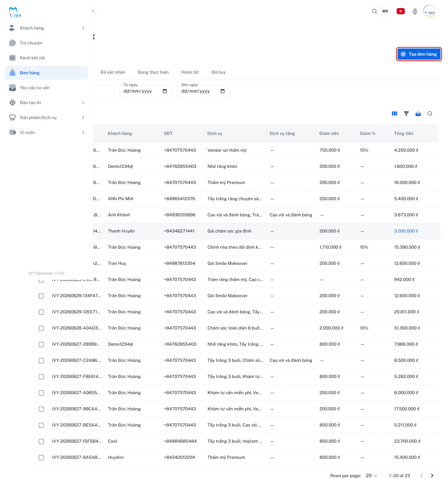Viewport: 448px width, 498px height.
Task: Go to the next page of orders
Action: click(x=432, y=475)
